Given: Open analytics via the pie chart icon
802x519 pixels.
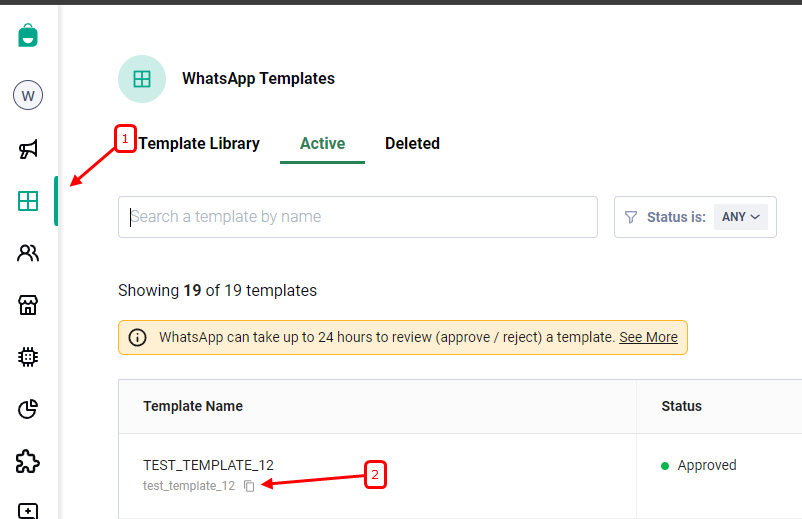Looking at the screenshot, I should click(x=28, y=409).
